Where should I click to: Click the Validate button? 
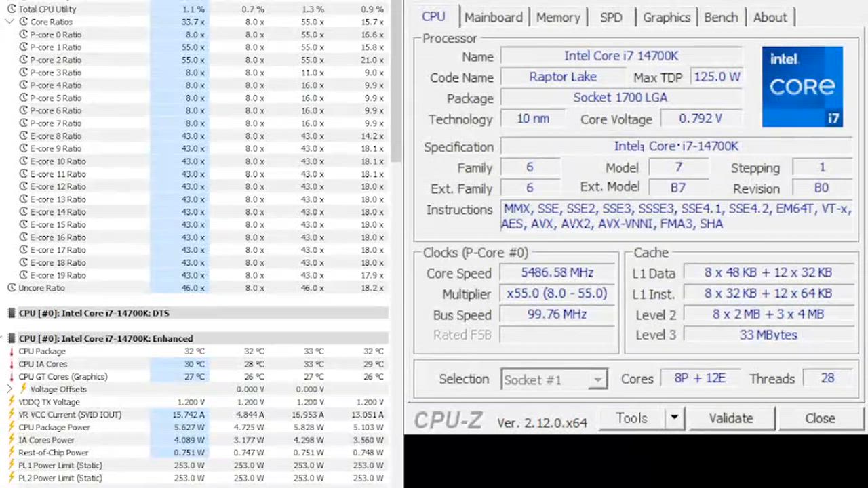click(x=731, y=418)
